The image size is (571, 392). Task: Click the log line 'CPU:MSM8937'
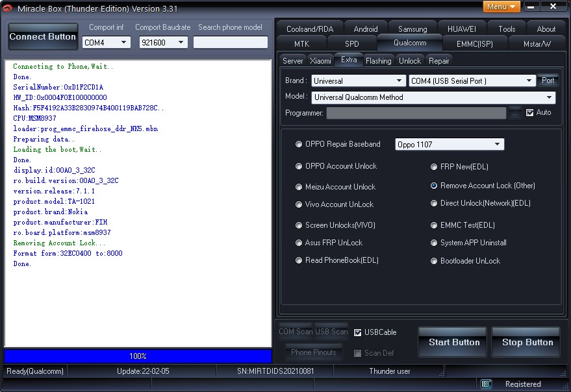click(x=34, y=118)
